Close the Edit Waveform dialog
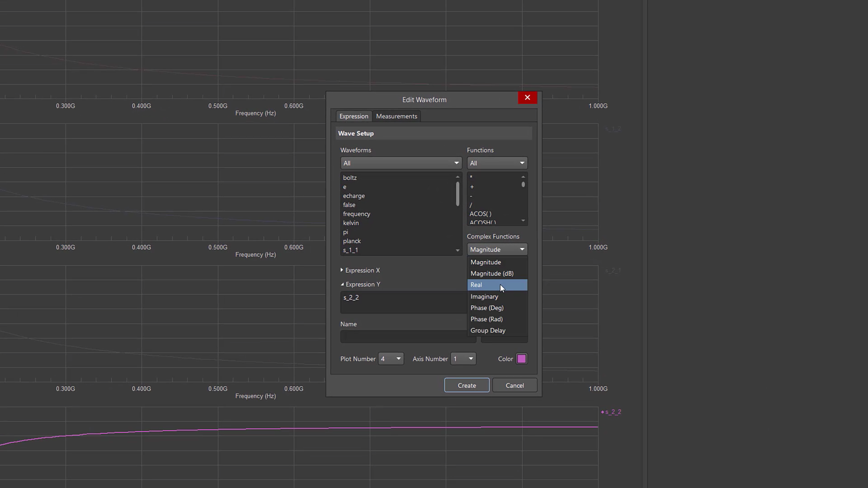The width and height of the screenshot is (868, 488). pyautogui.click(x=527, y=98)
